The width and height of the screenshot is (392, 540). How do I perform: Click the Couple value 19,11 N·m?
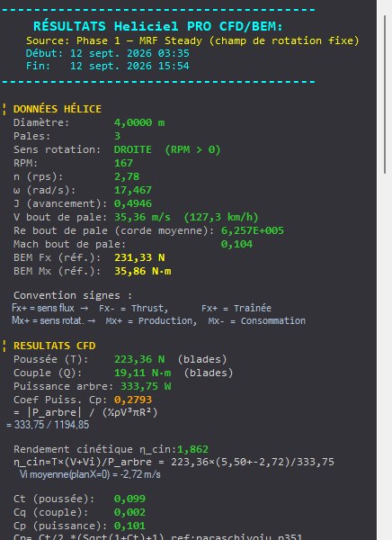142,373
